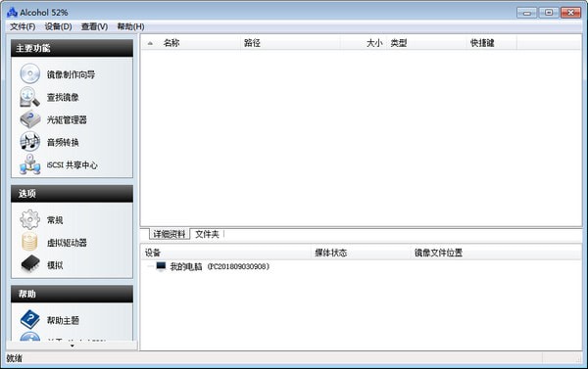Screen dimensions: 588x369
Task: Click the 就绪 status bar text
Action: 15,358
